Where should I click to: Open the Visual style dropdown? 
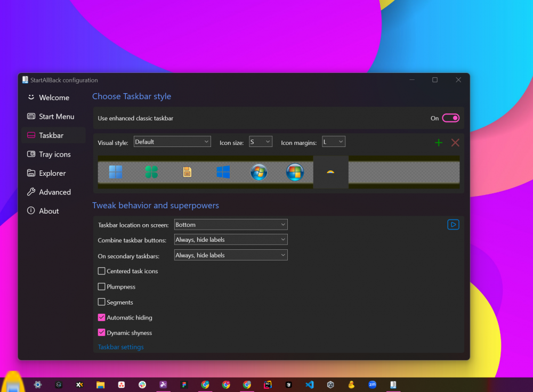(172, 142)
